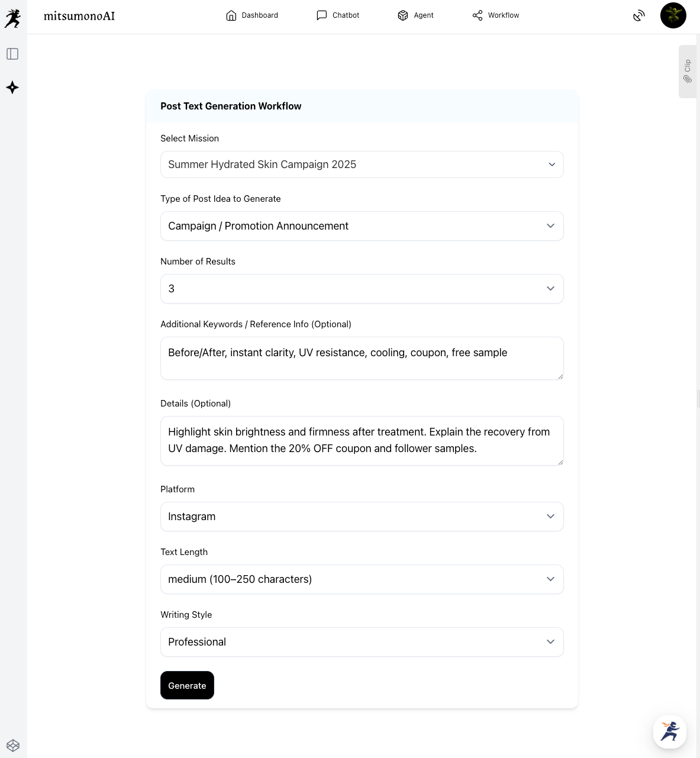
Task: Focus the Details text area
Action: pyautogui.click(x=362, y=441)
